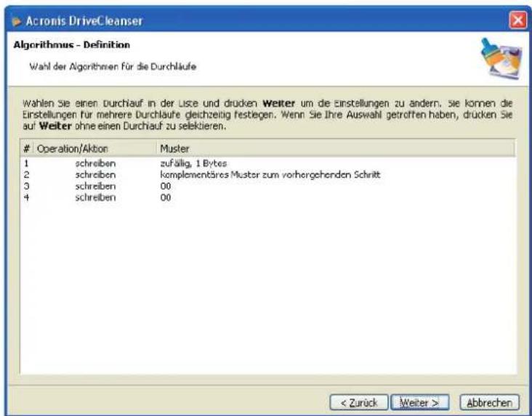Image resolution: width=532 pixels, height=416 pixels.
Task: Click subtitle 'Wahl der Algorithmen für die Durchläufe'
Action: click(113, 67)
